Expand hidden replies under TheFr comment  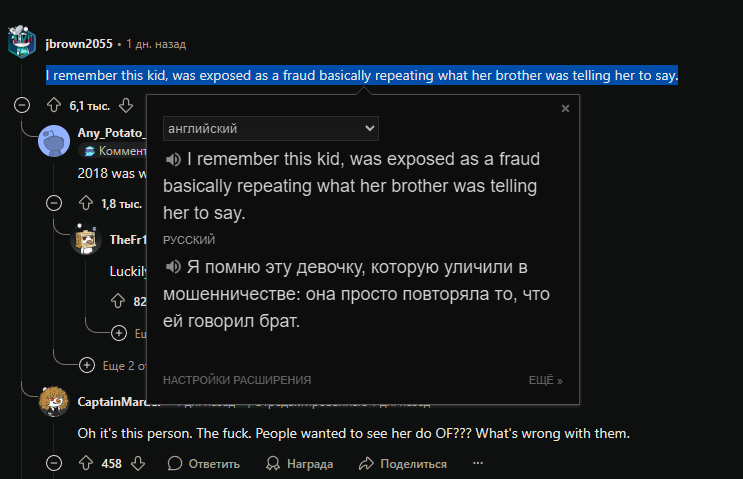tap(118, 333)
